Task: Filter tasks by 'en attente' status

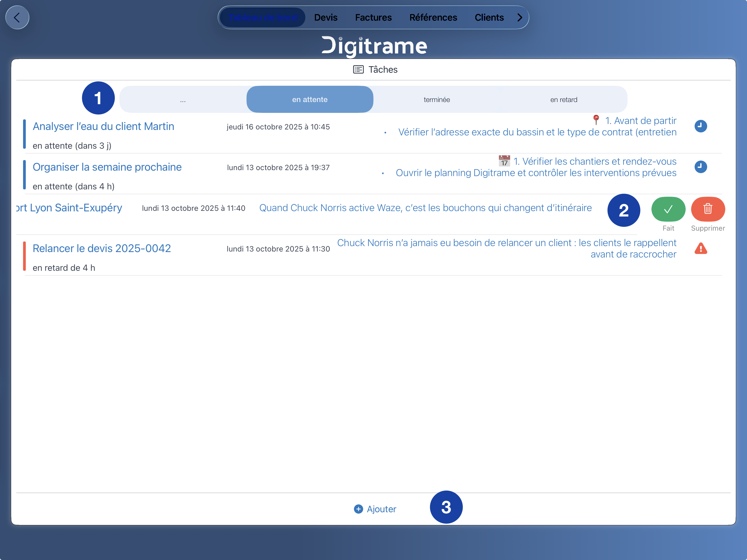Action: click(x=309, y=100)
